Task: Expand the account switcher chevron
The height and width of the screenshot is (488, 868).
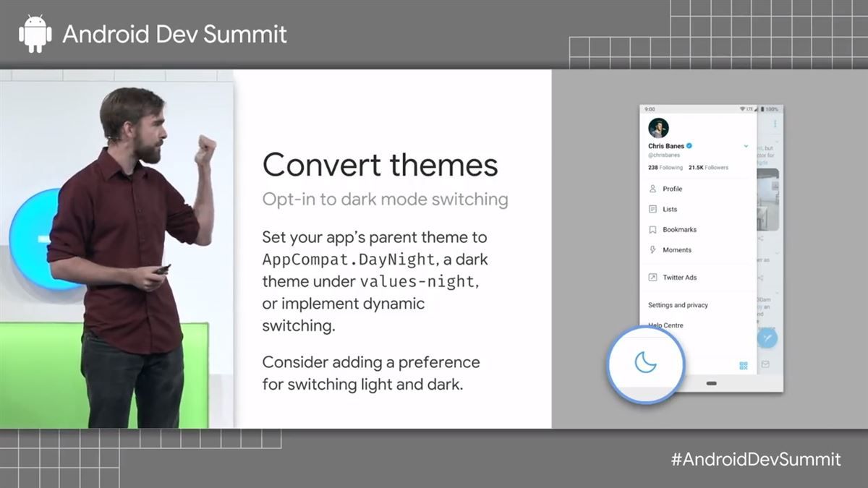Action: click(746, 146)
